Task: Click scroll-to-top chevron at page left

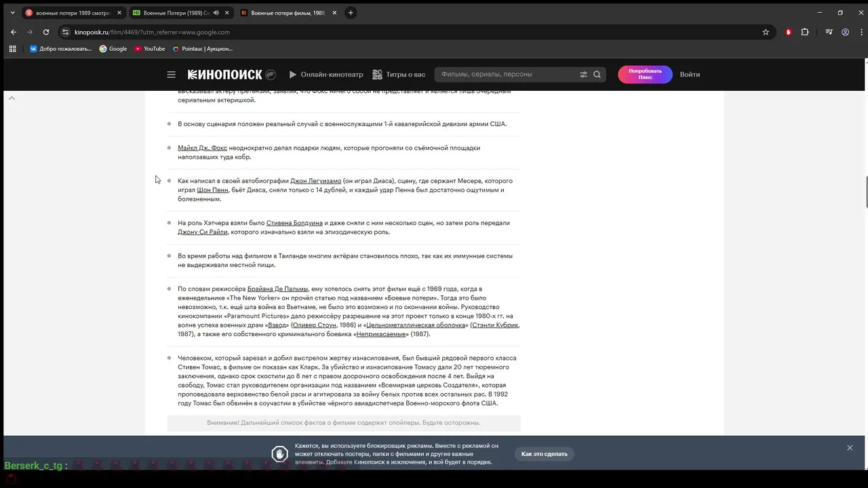Action: 12,98
